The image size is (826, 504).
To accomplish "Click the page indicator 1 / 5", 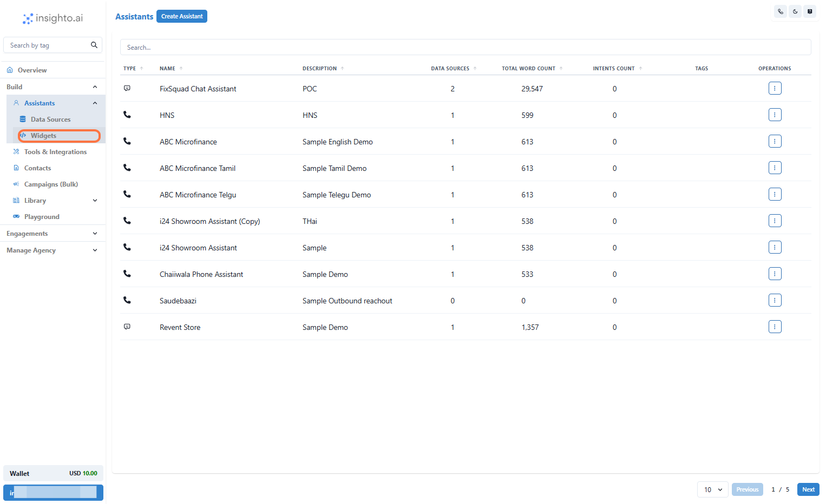I will click(780, 489).
